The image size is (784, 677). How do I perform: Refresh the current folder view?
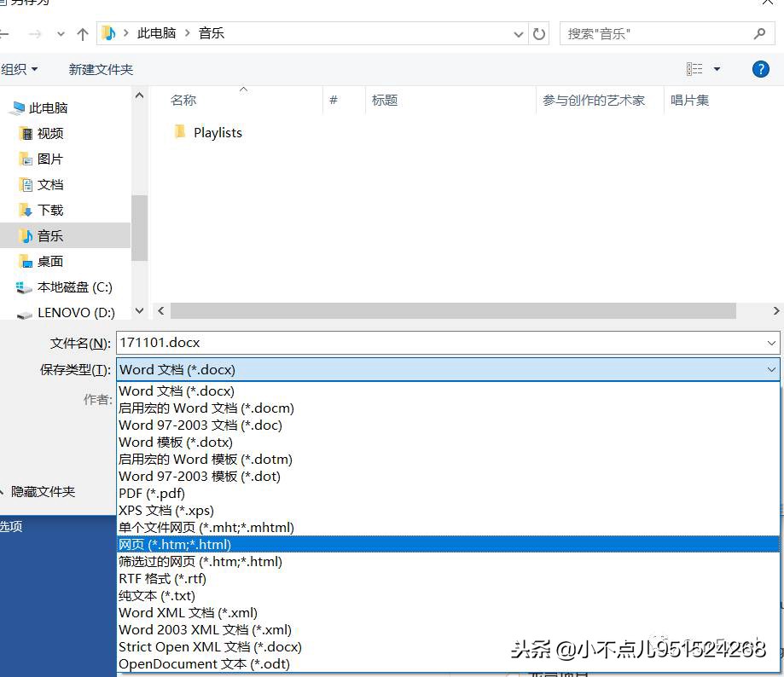point(537,33)
